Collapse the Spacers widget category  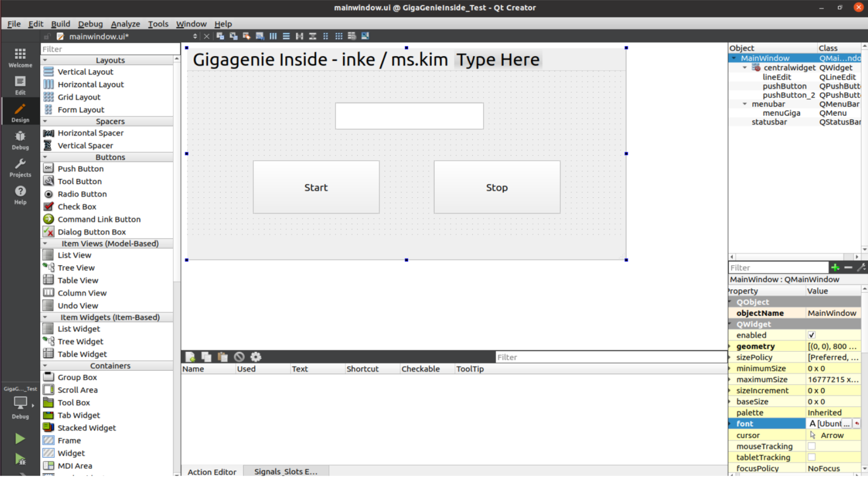(x=45, y=121)
